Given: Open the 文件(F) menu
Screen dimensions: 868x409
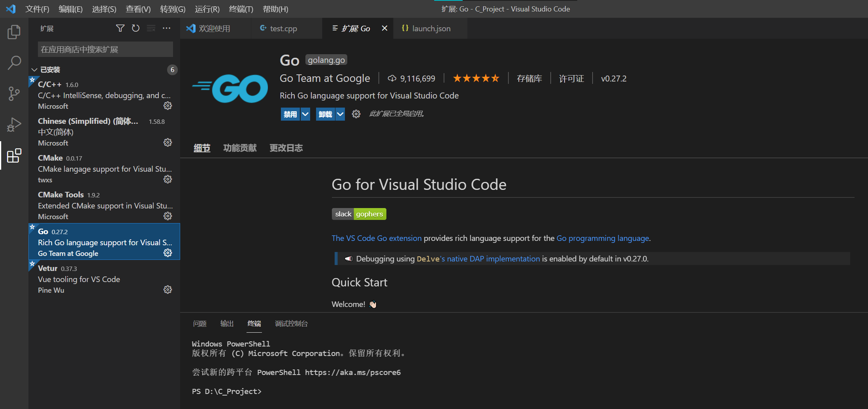Looking at the screenshot, I should 37,9.
